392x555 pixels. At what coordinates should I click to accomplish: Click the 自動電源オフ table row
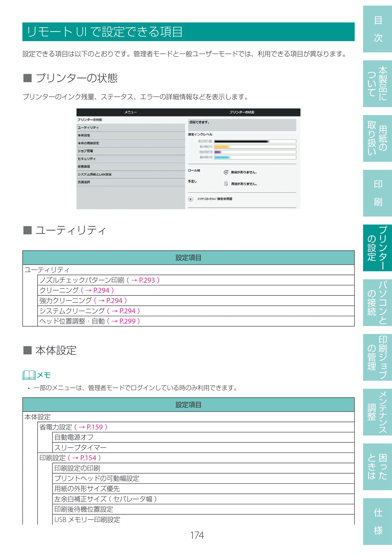[x=203, y=438]
